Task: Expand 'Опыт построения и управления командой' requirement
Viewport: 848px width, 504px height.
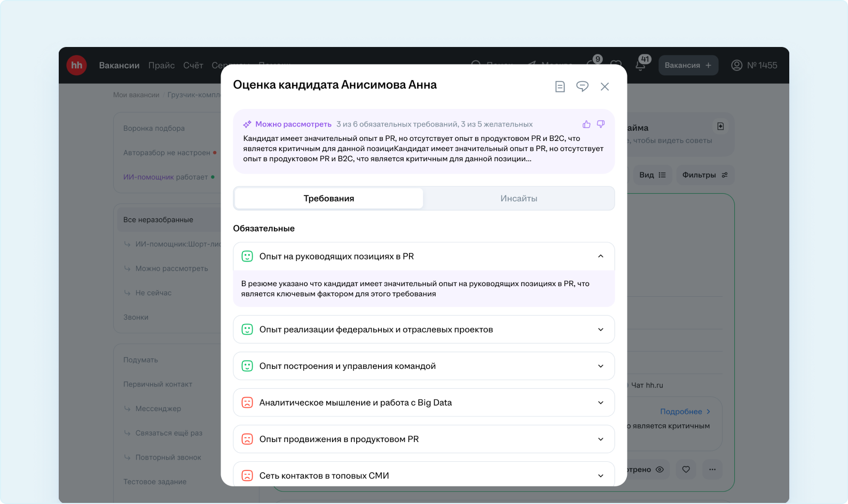Action: click(x=600, y=366)
